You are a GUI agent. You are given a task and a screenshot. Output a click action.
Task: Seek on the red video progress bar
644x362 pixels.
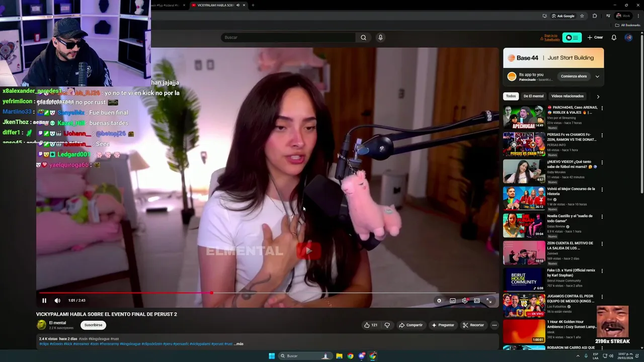pos(267,293)
